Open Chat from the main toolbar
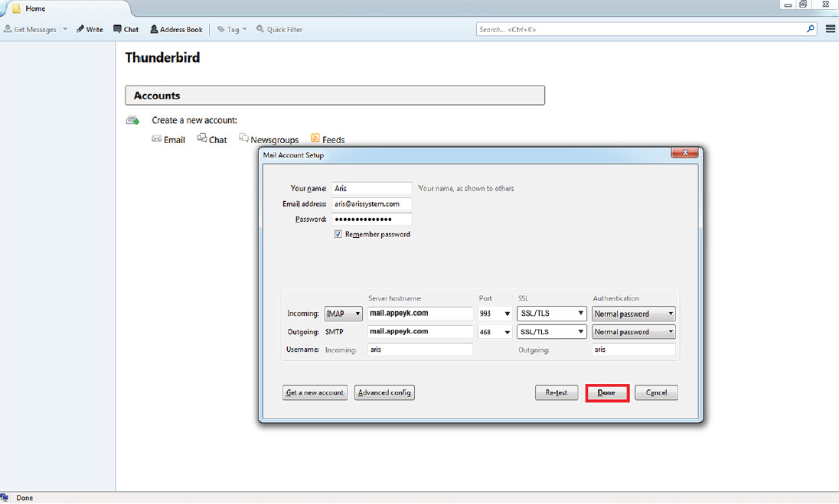 [x=126, y=29]
